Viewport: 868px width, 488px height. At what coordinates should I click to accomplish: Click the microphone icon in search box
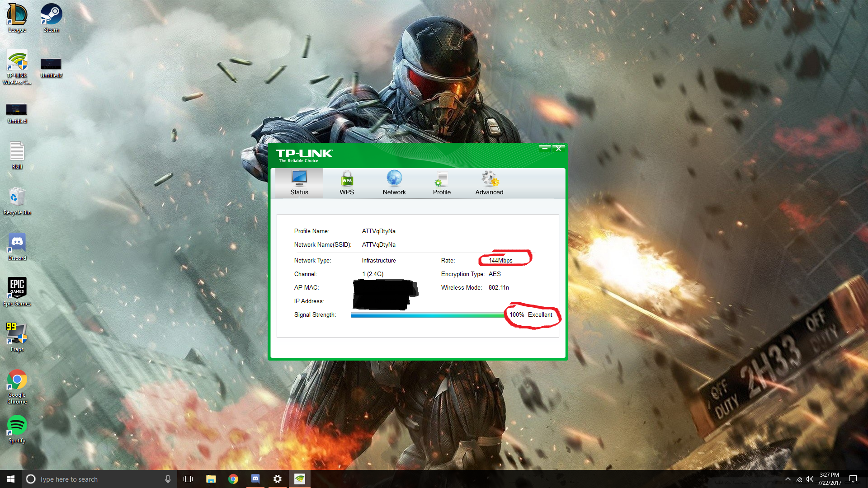point(168,479)
